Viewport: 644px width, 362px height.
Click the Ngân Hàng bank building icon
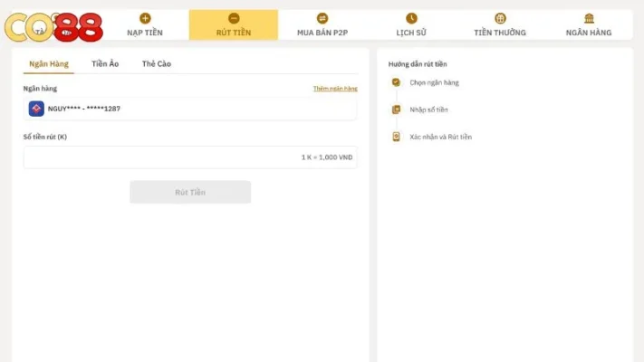589,18
